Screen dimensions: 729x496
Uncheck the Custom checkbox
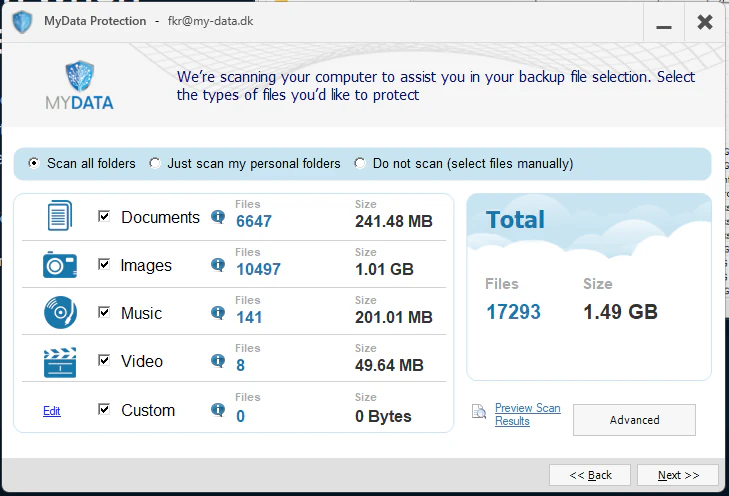(x=104, y=409)
